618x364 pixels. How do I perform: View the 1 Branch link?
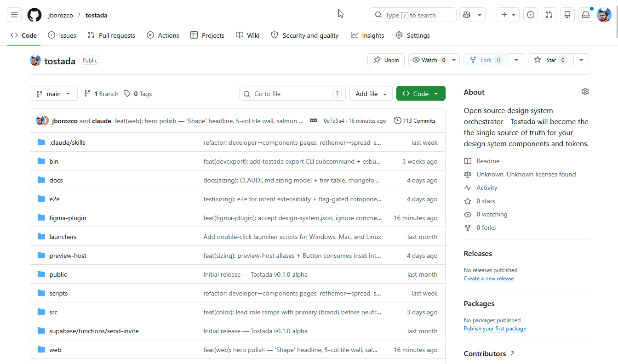click(101, 94)
